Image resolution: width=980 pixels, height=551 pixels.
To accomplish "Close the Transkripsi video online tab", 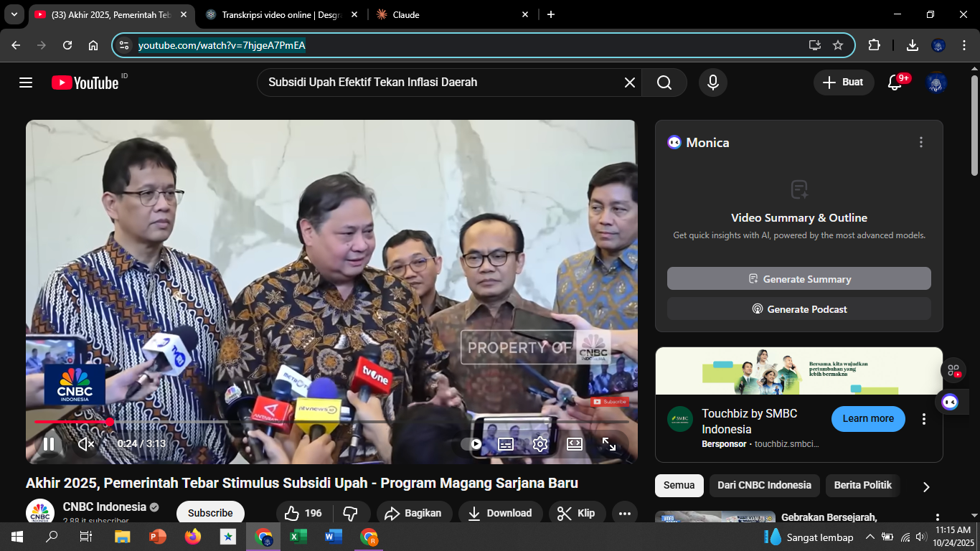I will [354, 14].
